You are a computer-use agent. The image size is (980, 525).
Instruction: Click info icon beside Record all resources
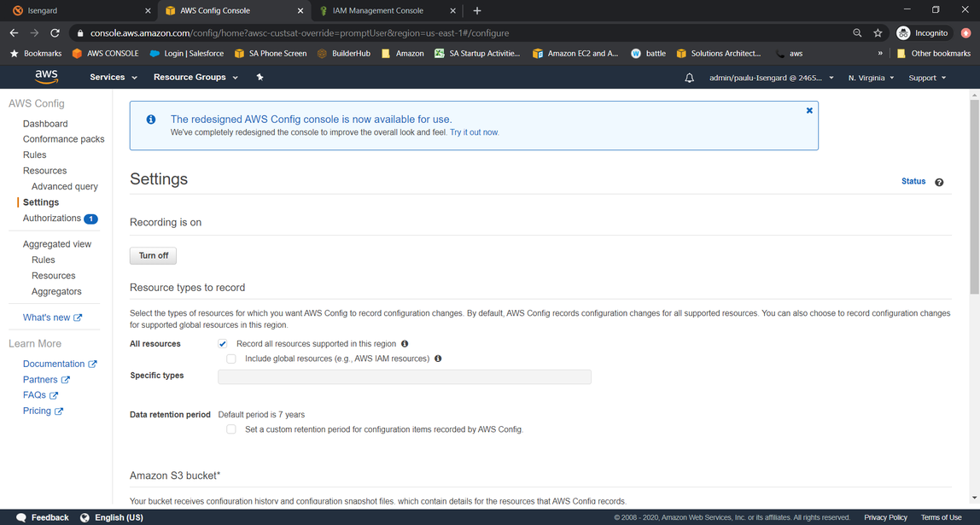tap(405, 344)
